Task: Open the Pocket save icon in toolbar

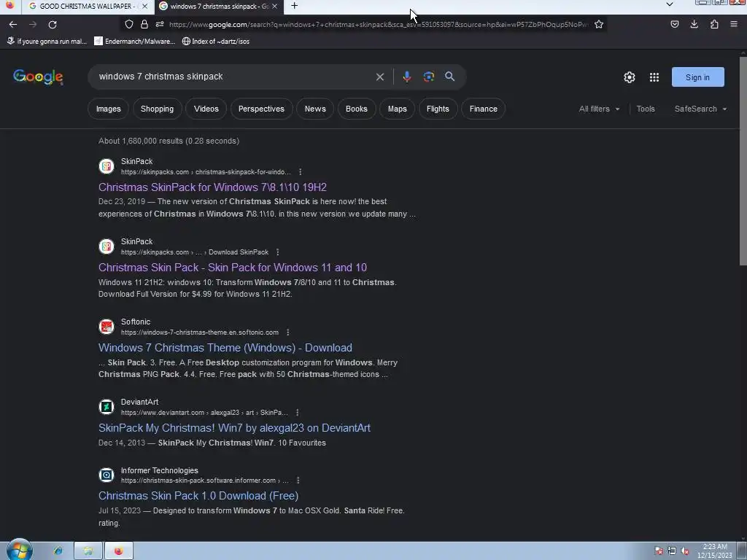Action: click(x=675, y=24)
